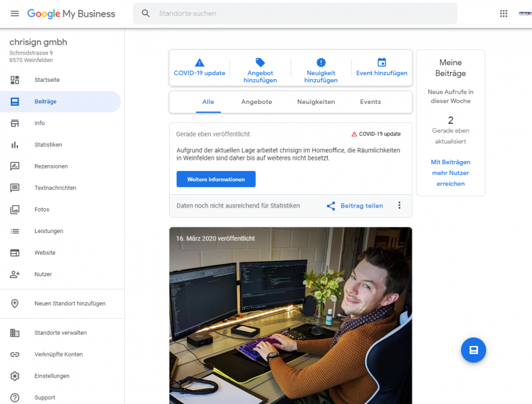Open the three-dot post options menu
The width and height of the screenshot is (532, 404).
point(400,205)
